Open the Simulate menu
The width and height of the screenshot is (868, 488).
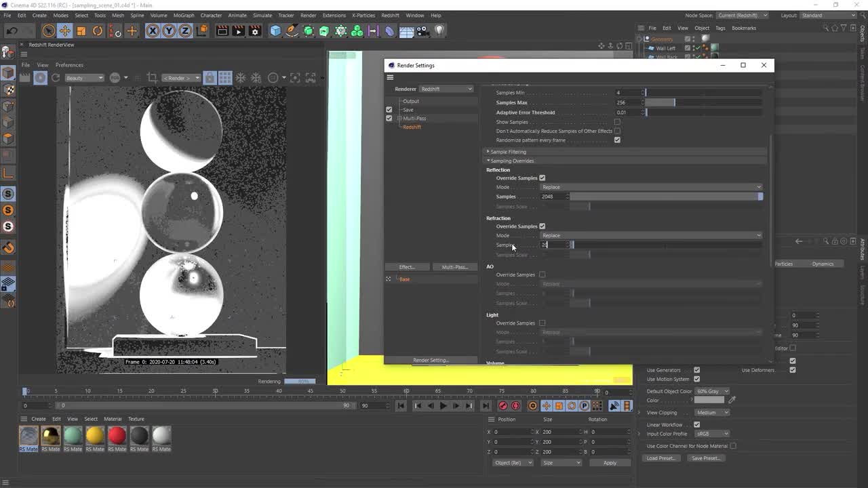(x=262, y=16)
